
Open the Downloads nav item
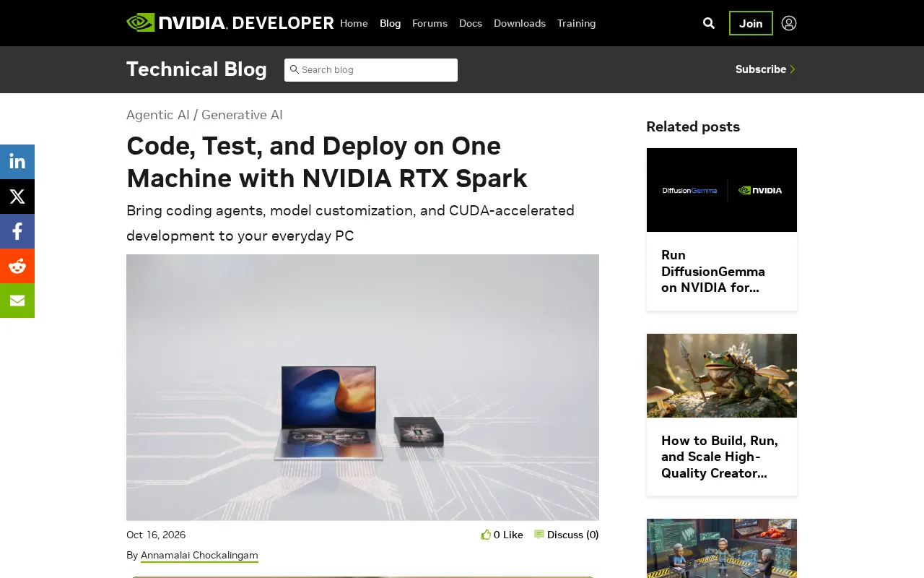click(520, 23)
